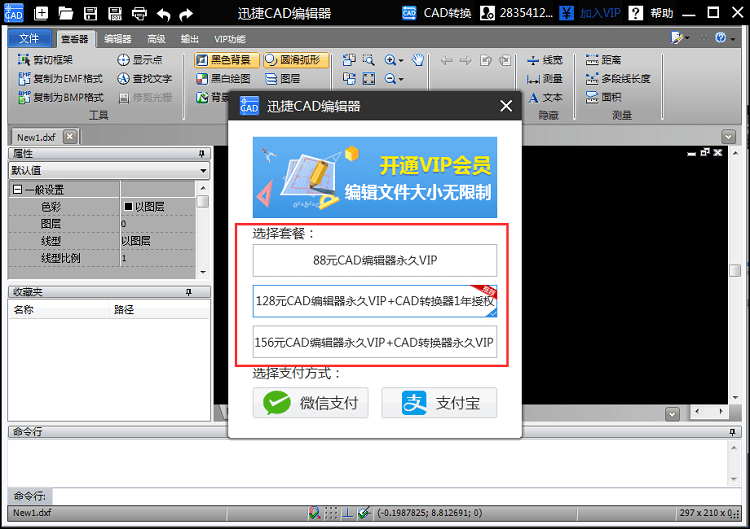
Task: Switch to the 查看器 tab
Action: 76,39
